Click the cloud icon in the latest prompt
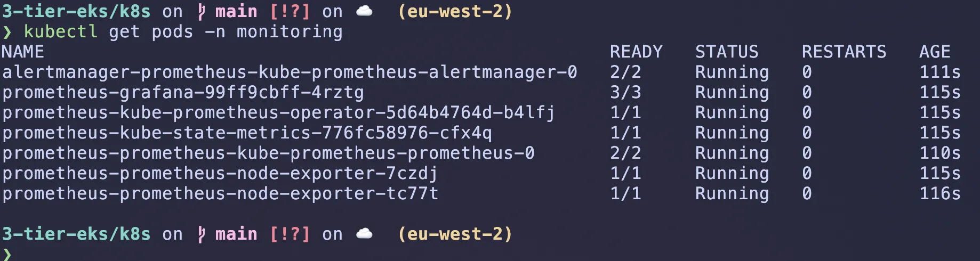Viewport: 980px width, 261px height. (364, 234)
